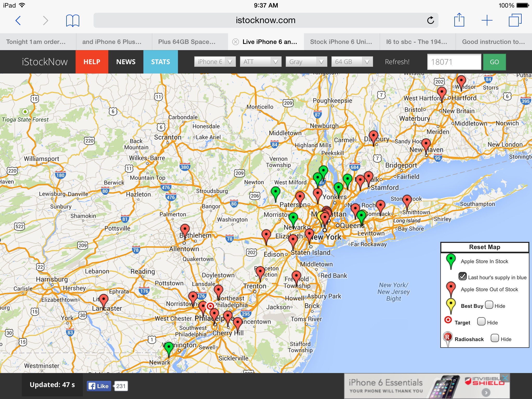Switch to Stock iPhone 6 Uni... tab
The width and height of the screenshot is (532, 399).
[x=341, y=42]
